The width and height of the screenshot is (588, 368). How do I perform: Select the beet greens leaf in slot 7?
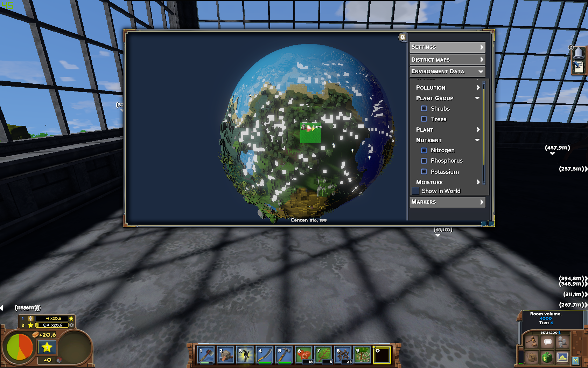(x=324, y=355)
